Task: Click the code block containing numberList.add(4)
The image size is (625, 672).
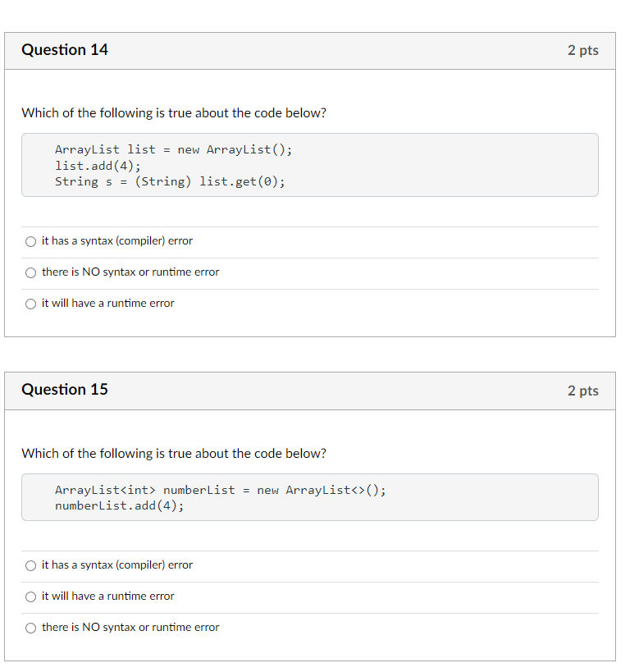Action: tap(310, 497)
